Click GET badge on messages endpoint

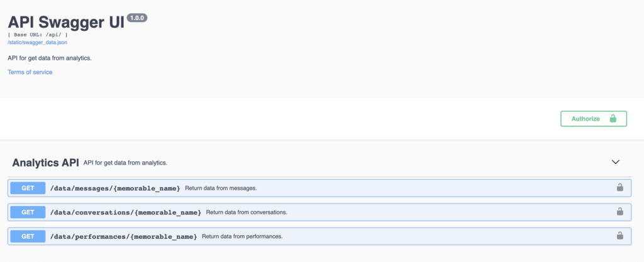[x=28, y=188]
